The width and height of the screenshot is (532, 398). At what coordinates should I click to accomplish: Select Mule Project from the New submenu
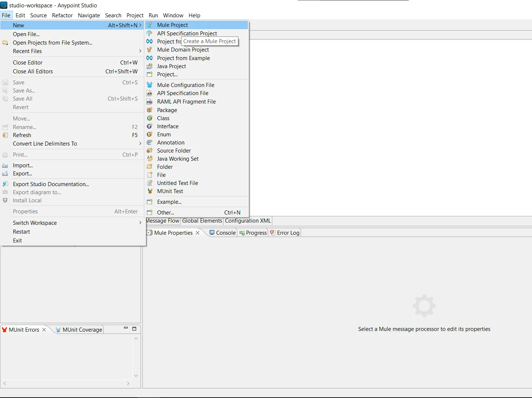[172, 25]
